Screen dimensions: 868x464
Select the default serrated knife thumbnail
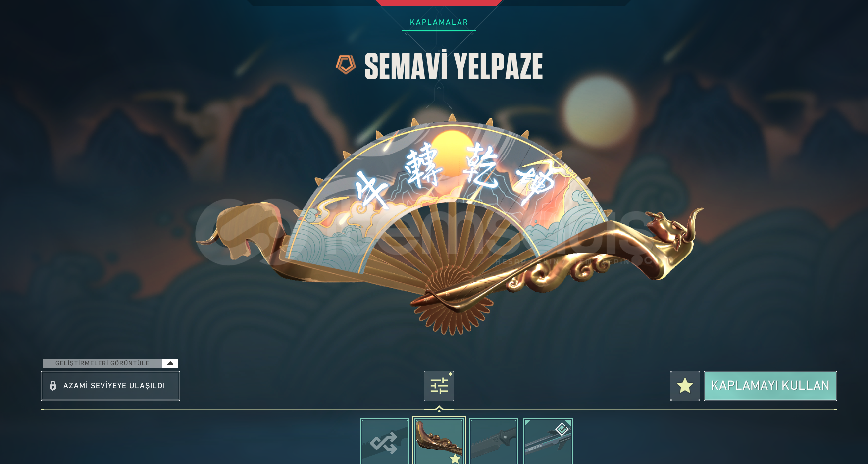[494, 442]
